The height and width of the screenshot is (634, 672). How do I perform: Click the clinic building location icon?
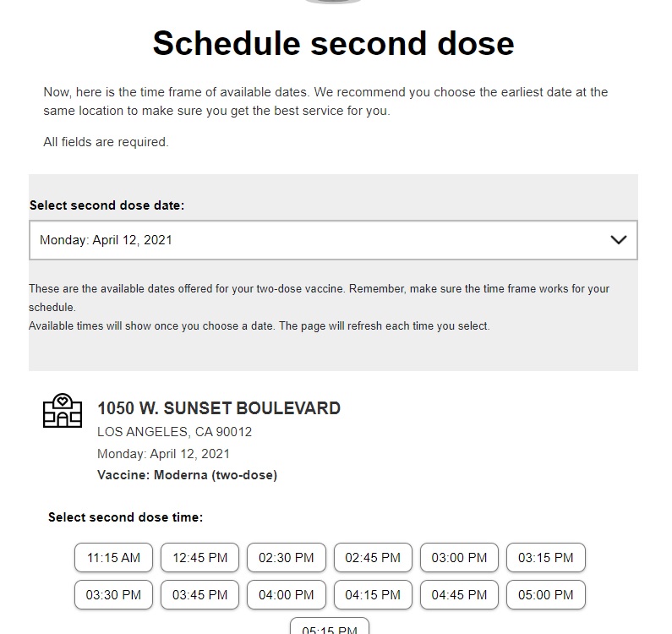63,410
